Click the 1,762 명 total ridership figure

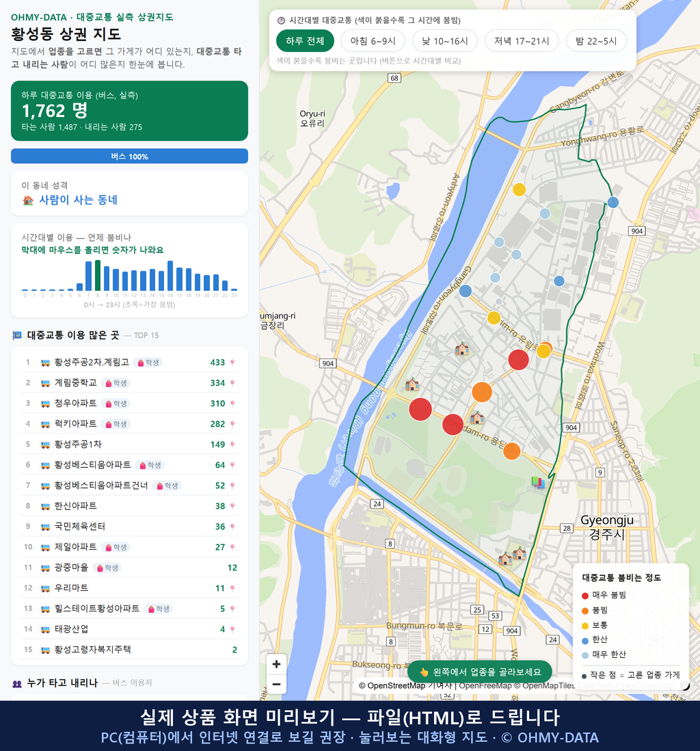pyautogui.click(x=55, y=111)
